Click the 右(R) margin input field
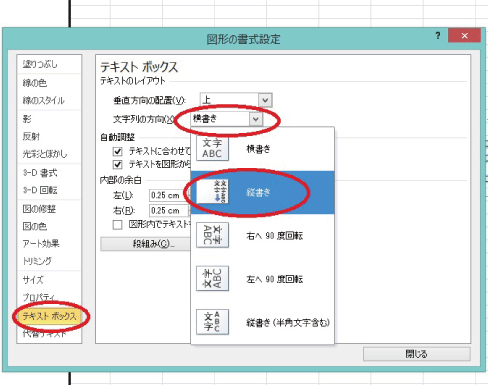Screen dimensions: 488x385 [x=169, y=211]
